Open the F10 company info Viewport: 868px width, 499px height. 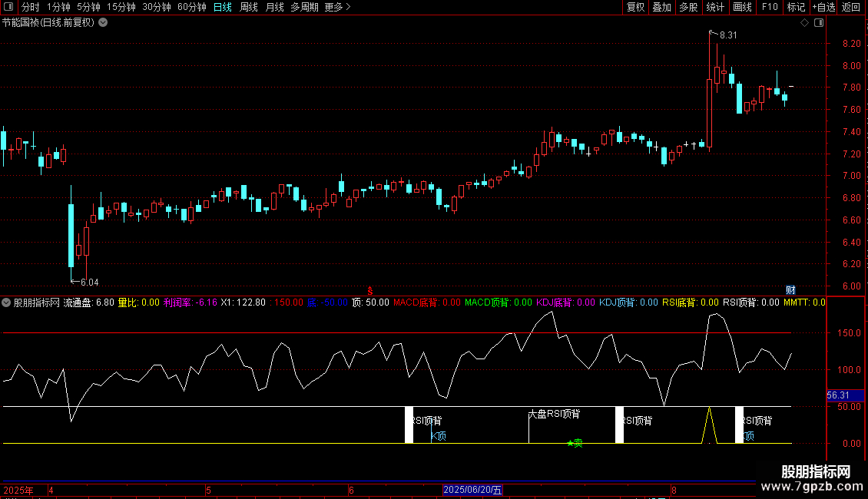(x=770, y=7)
